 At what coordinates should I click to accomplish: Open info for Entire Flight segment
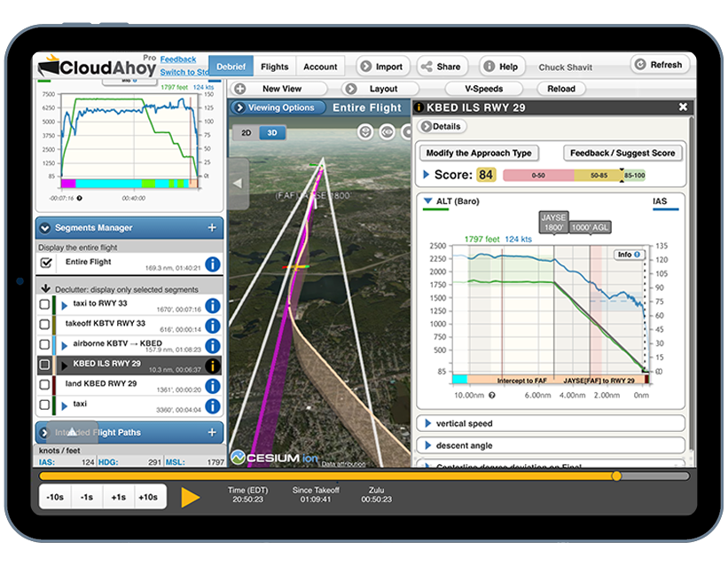tap(213, 264)
